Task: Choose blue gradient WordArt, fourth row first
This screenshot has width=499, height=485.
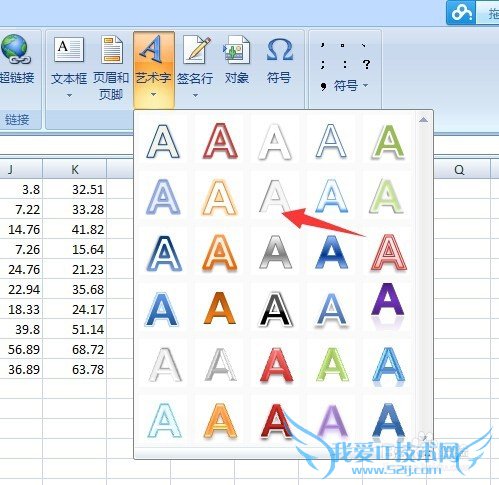Action: click(162, 309)
